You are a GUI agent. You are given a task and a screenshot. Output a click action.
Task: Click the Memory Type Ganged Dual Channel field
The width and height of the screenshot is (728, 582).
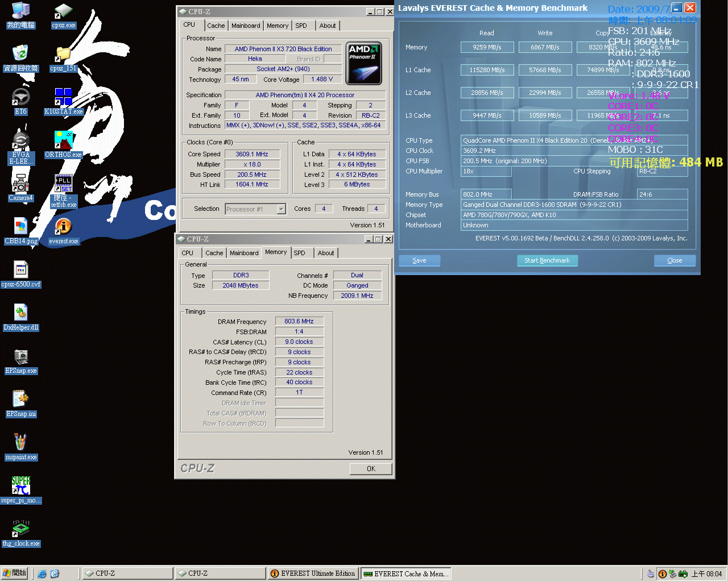(574, 205)
